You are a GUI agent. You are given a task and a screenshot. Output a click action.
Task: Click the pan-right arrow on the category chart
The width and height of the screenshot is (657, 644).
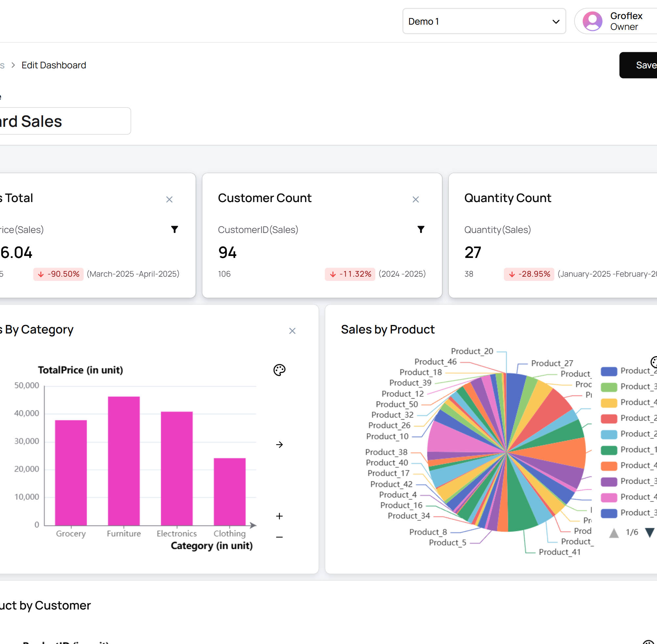(x=279, y=445)
